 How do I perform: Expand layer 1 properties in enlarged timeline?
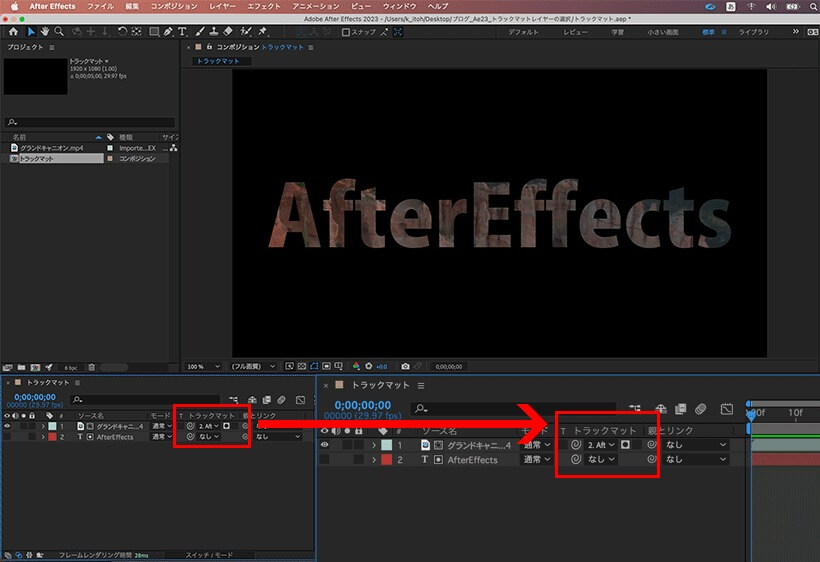pyautogui.click(x=374, y=445)
